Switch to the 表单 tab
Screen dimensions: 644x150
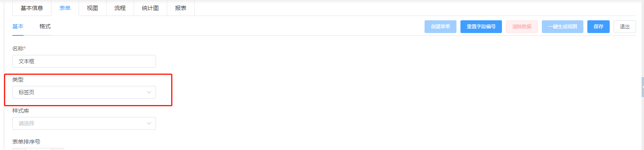click(65, 8)
